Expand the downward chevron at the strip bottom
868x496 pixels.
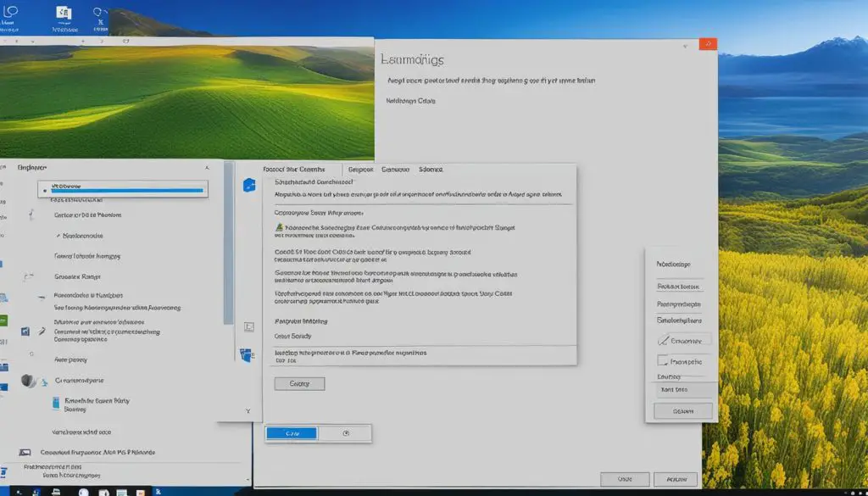click(248, 411)
